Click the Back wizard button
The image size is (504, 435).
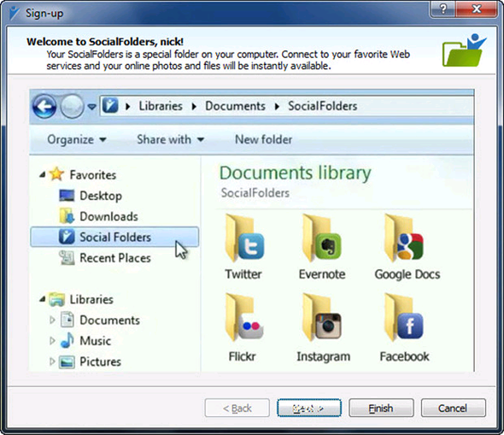pyautogui.click(x=237, y=408)
